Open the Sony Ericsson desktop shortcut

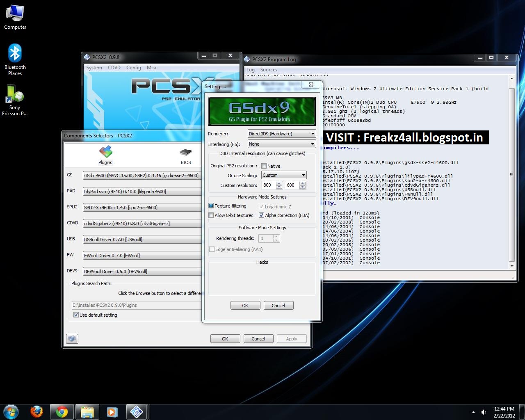(x=15, y=100)
